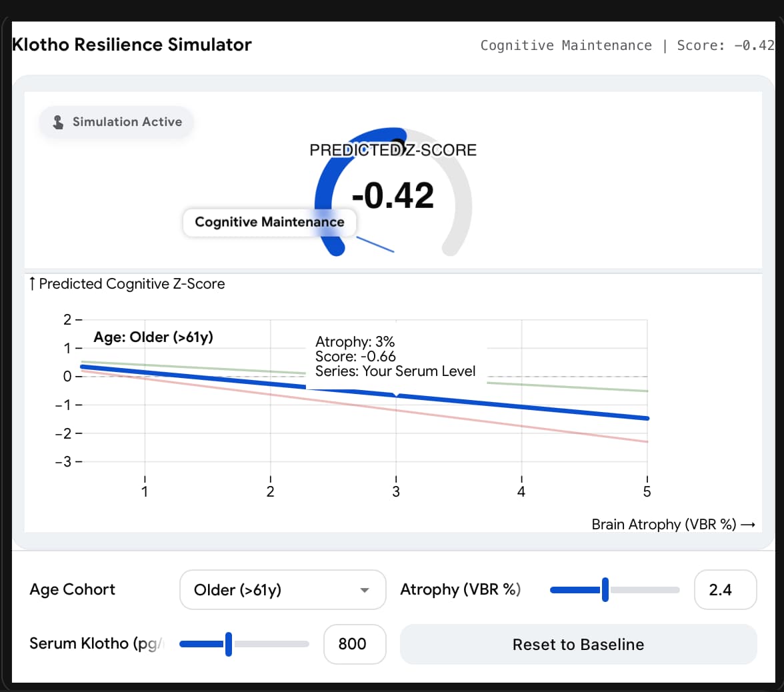Click the dropdown caret in Age Cohort selector
Viewport: 784px width, 692px height.
tap(364, 590)
